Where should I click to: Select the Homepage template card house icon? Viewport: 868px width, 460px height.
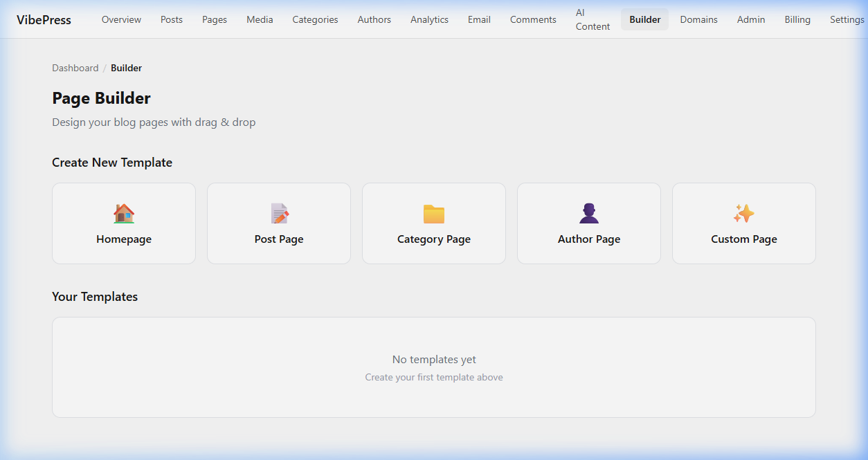click(123, 213)
